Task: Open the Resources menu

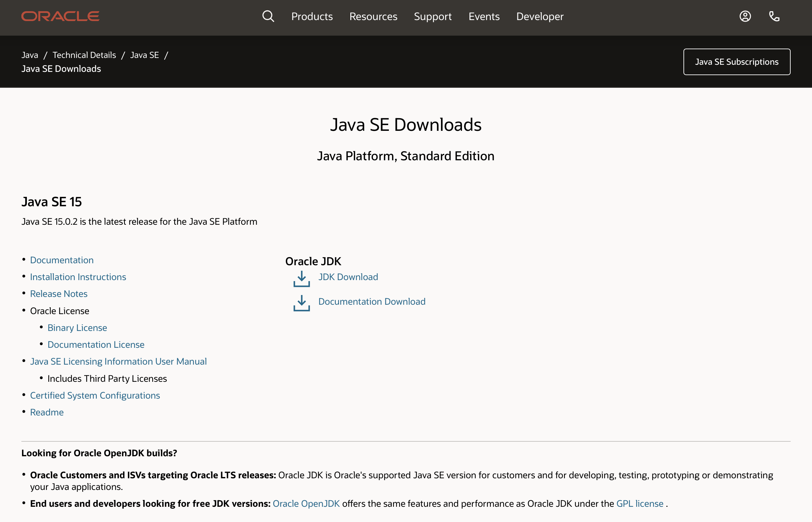Action: click(x=373, y=16)
